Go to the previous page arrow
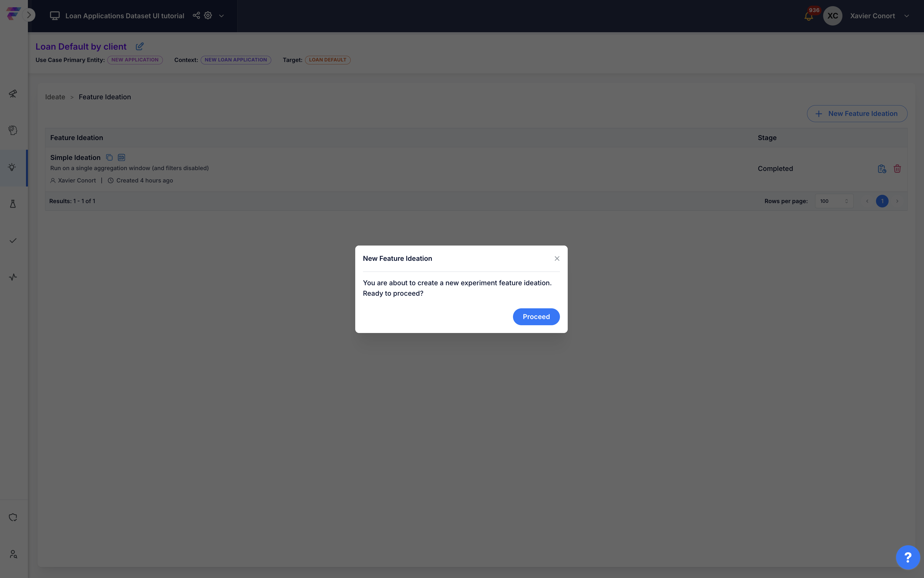 [x=867, y=201]
